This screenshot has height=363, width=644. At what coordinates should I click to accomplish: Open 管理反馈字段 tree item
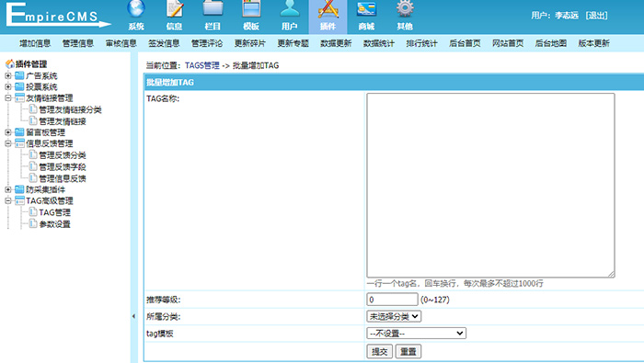pos(63,167)
